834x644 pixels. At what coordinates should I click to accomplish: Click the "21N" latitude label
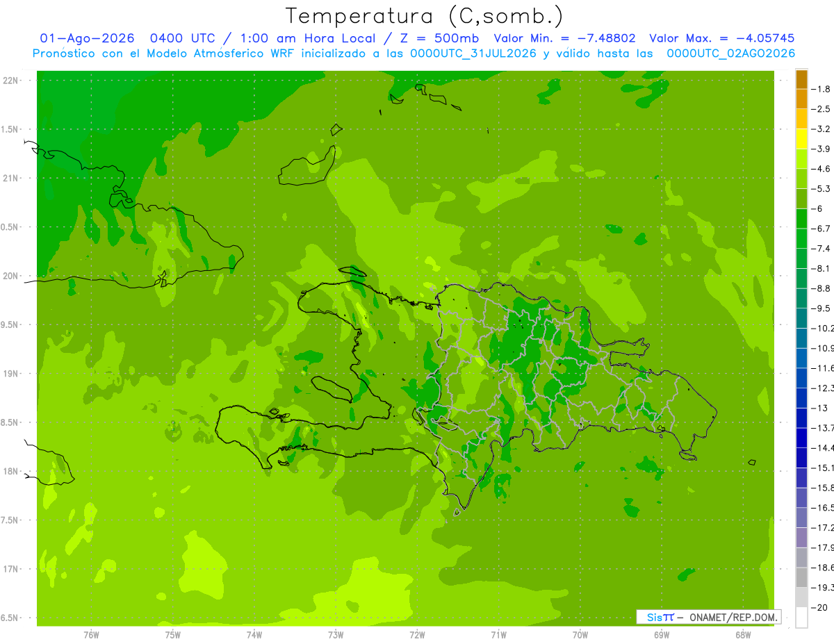[x=11, y=178]
